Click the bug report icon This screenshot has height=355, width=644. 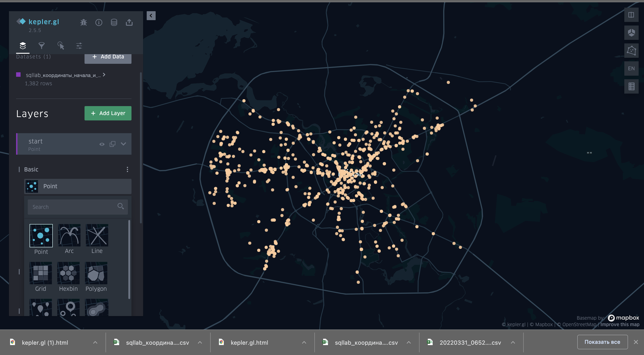point(83,23)
